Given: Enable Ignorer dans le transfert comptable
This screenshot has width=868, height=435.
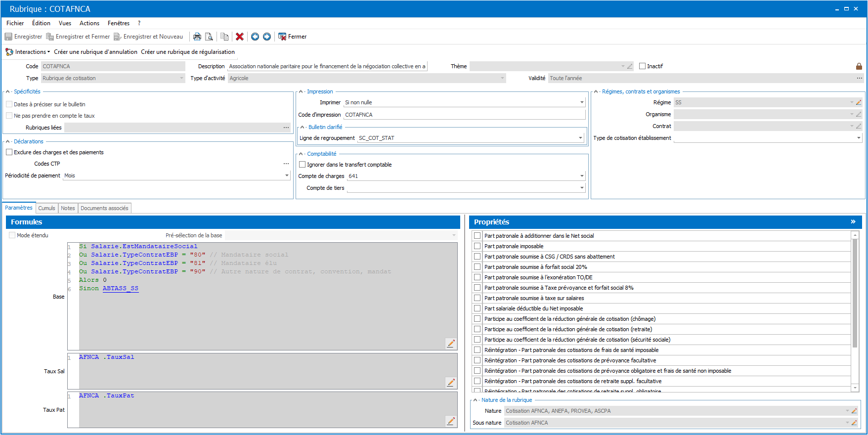Looking at the screenshot, I should [x=303, y=165].
